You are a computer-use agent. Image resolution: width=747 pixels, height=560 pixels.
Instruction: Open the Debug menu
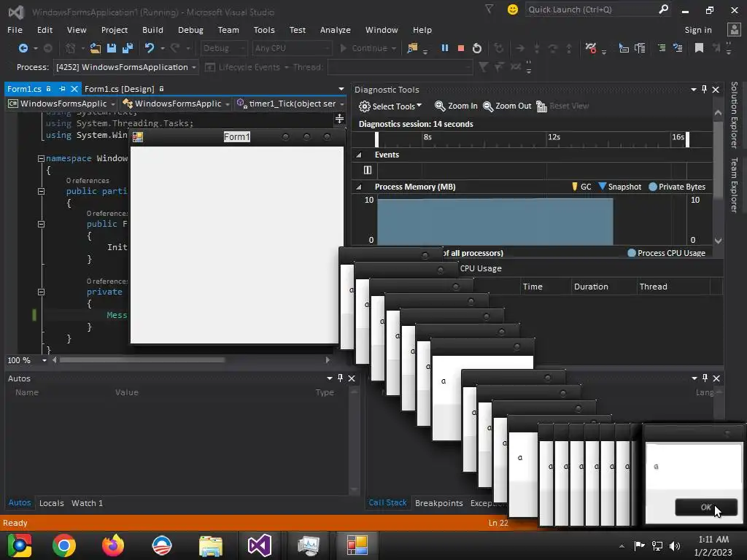[x=190, y=29]
